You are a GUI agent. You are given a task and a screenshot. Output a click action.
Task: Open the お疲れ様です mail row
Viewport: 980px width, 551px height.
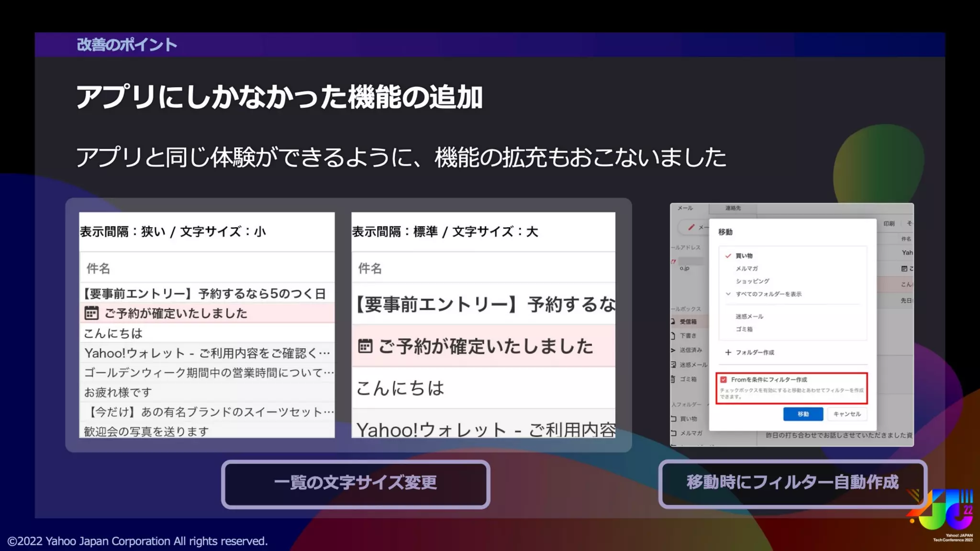coord(207,392)
